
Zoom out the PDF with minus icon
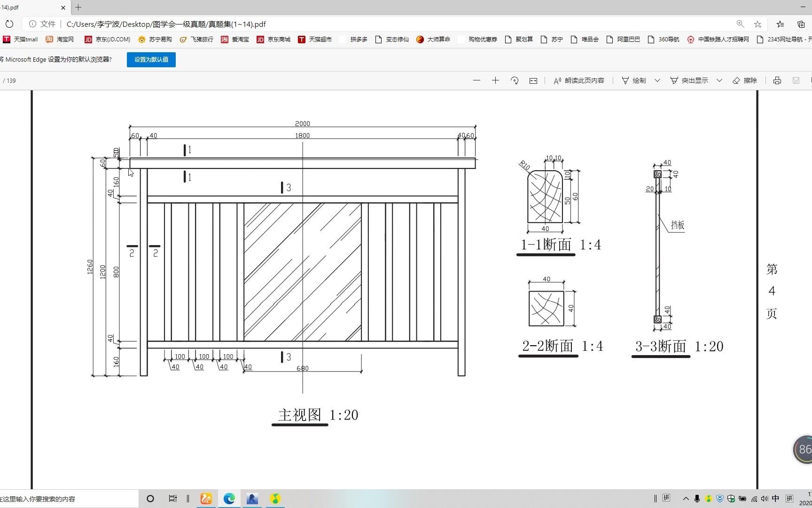tap(476, 80)
